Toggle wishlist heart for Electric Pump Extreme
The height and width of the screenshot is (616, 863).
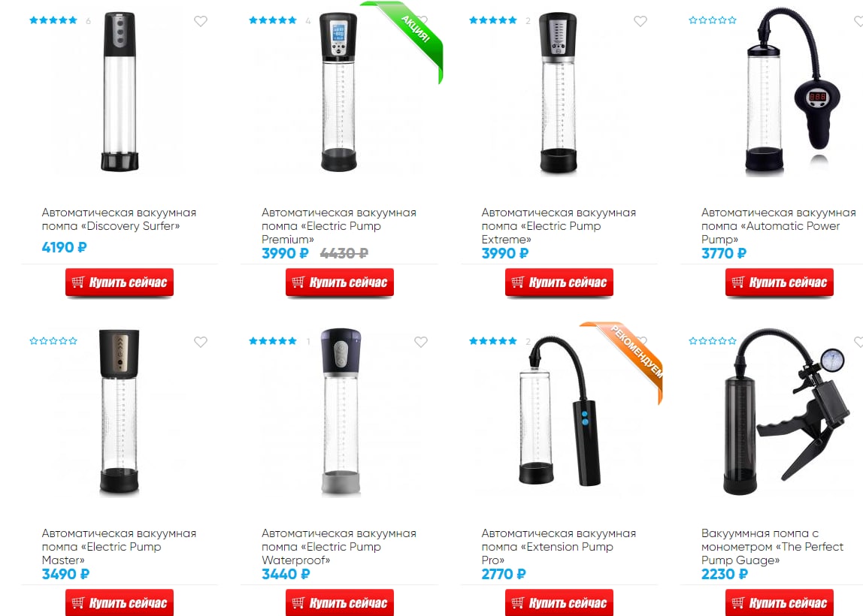[x=640, y=22]
